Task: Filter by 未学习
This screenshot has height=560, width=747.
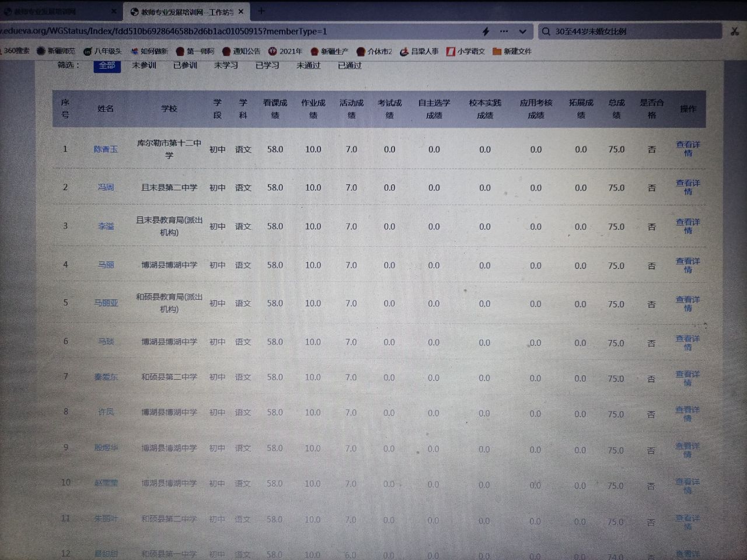Action: click(226, 65)
